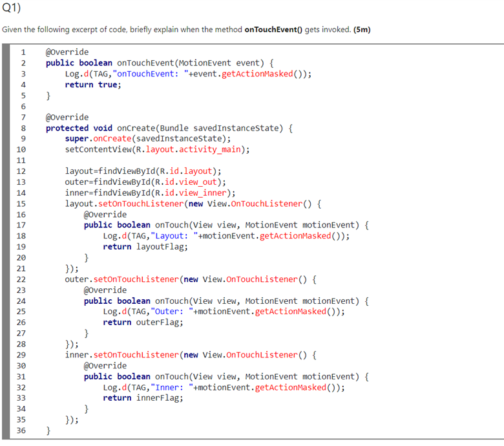Click "public boolean onTouchEvent(MotionEvent event)" on line 2
504x446 pixels.
click(154, 63)
